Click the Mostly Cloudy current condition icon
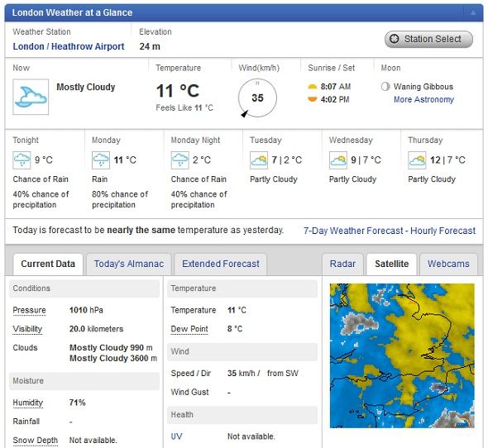This screenshot has height=448, width=488. (31, 97)
